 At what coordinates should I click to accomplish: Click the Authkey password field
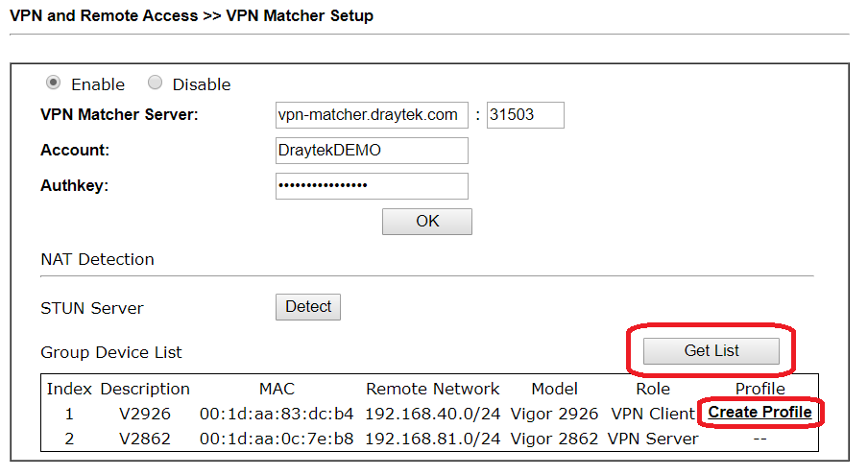coord(372,186)
